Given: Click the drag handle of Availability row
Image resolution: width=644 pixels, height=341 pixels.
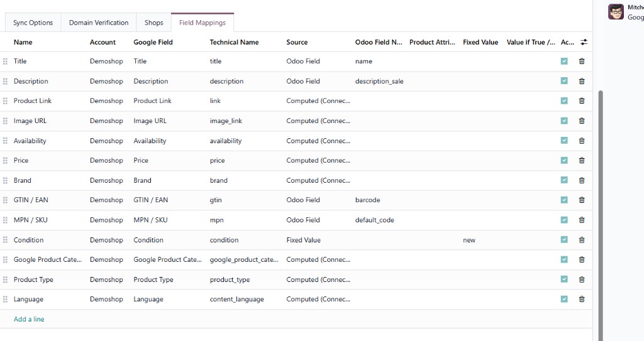Looking at the screenshot, I should (x=5, y=141).
